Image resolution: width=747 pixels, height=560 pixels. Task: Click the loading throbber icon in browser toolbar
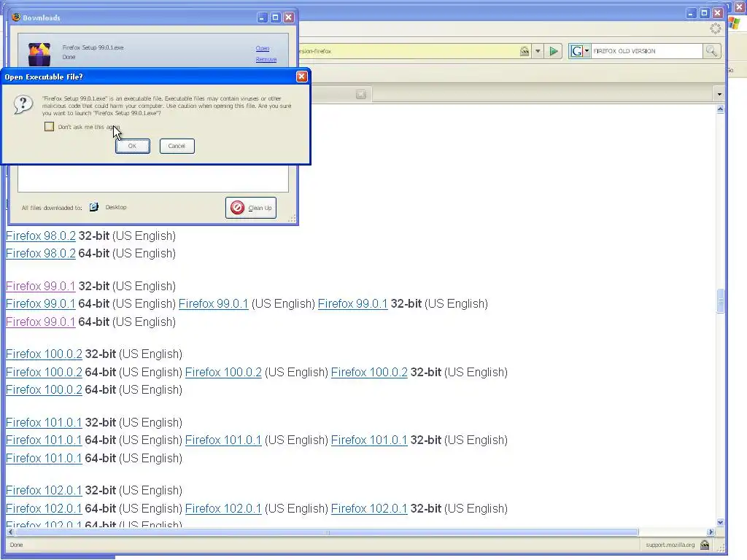point(715,28)
